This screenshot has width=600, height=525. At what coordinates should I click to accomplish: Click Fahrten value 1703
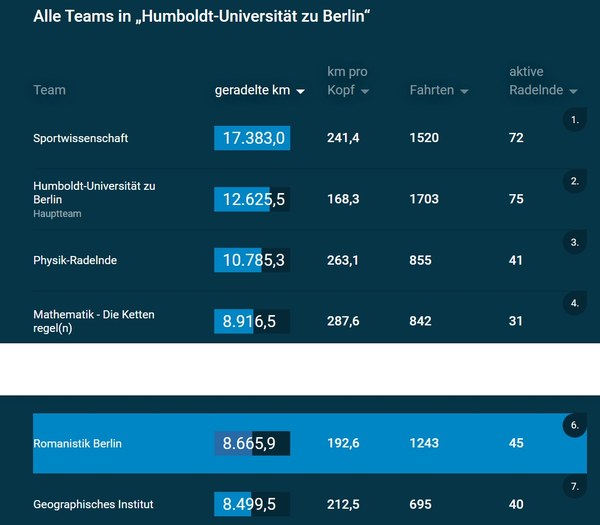pos(424,199)
